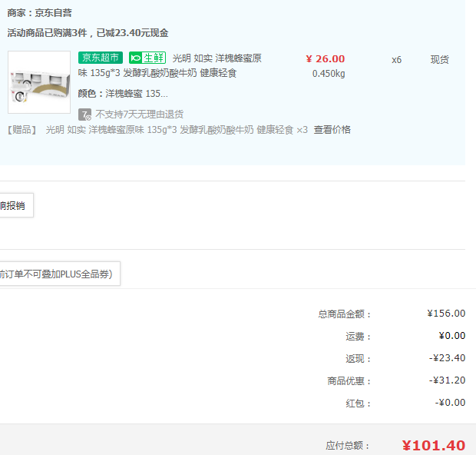Screen dimensions: 476x455
Task: Select weight value 0.450kg
Action: click(329, 74)
